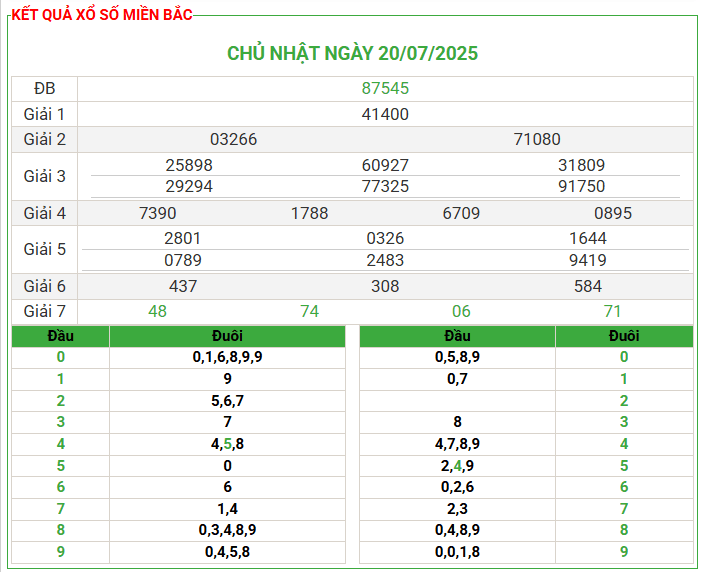Select first prize number 41400
This screenshot has width=702, height=572.
[385, 114]
